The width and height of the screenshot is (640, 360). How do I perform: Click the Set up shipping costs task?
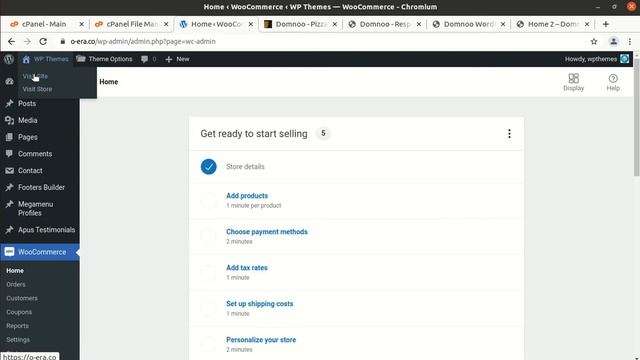tap(356, 308)
